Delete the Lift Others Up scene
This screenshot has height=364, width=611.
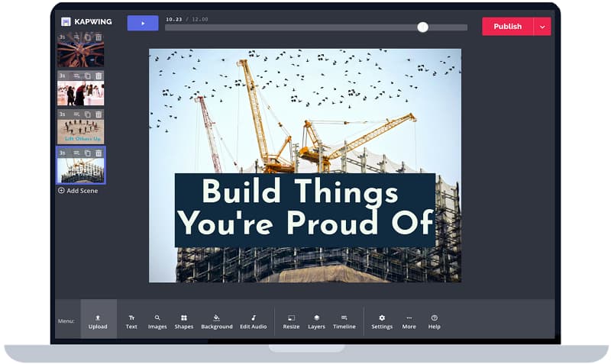tap(99, 114)
